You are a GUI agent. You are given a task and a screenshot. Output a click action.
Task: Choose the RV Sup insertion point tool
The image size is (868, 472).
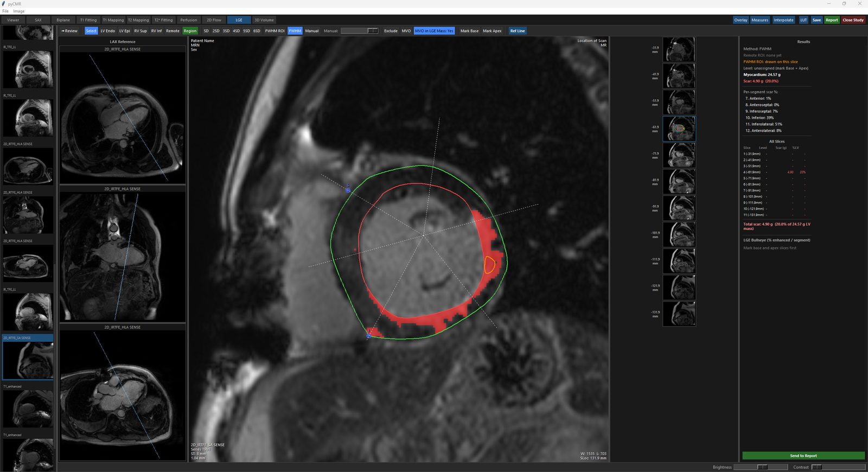(141, 31)
